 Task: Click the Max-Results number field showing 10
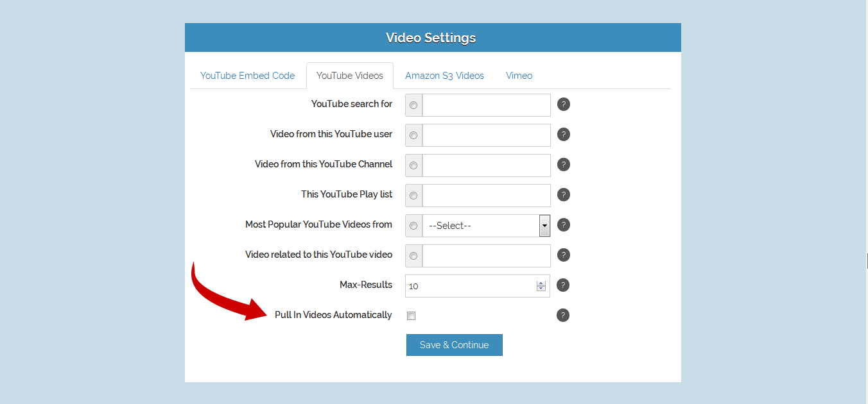pyautogui.click(x=478, y=286)
